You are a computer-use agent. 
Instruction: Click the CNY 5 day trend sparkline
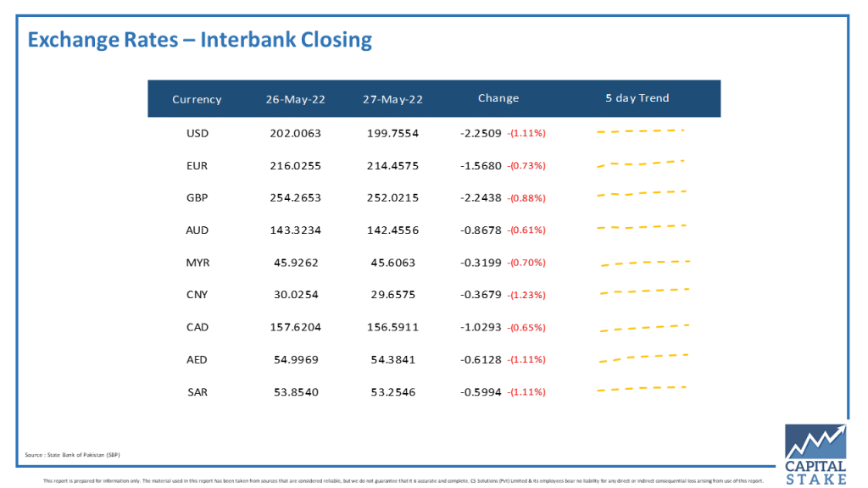644,293
